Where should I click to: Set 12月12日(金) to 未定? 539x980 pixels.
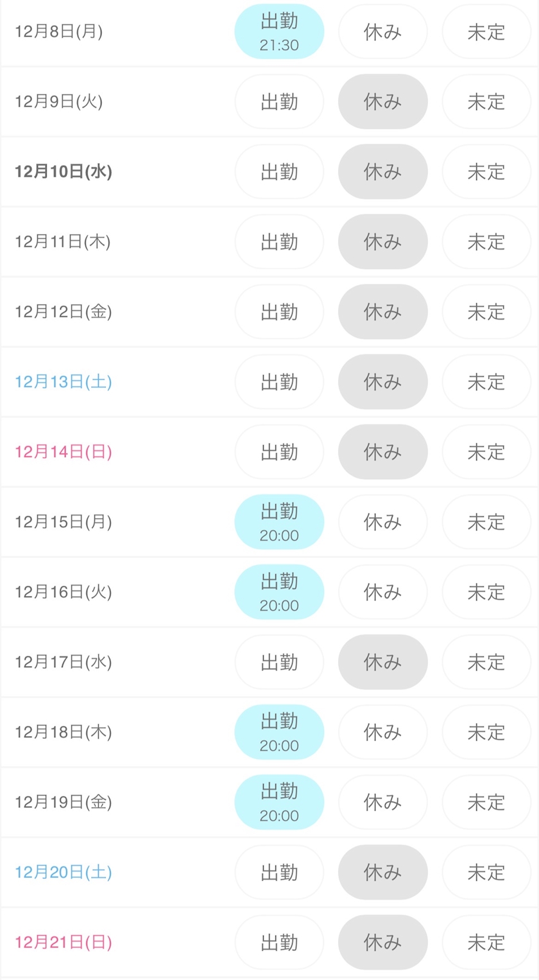click(486, 311)
